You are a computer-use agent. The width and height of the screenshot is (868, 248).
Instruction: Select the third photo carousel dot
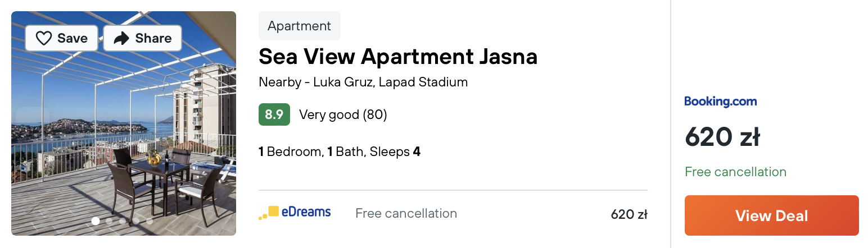[123, 221]
